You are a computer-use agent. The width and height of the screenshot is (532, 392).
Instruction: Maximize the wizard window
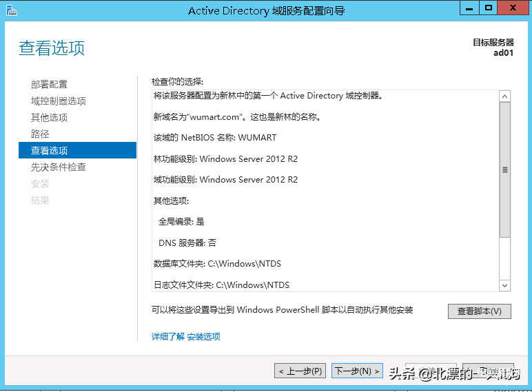(488, 8)
